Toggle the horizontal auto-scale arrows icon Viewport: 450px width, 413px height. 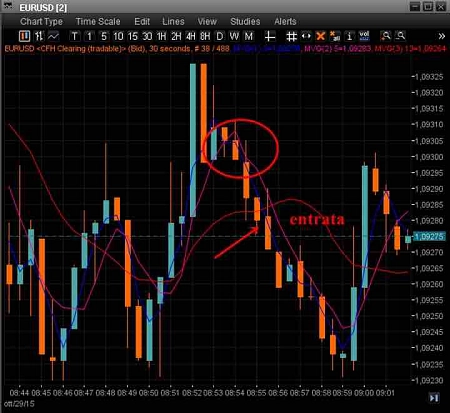click(x=306, y=36)
